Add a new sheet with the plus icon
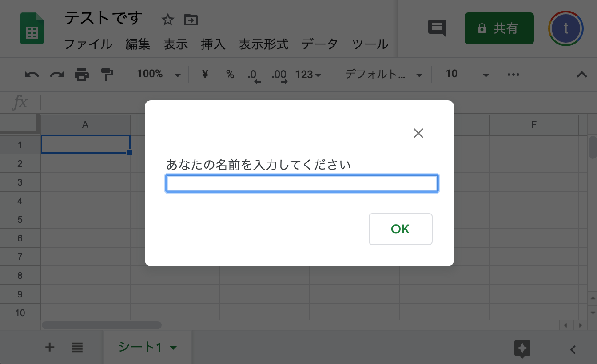This screenshot has height=364, width=597. point(49,348)
